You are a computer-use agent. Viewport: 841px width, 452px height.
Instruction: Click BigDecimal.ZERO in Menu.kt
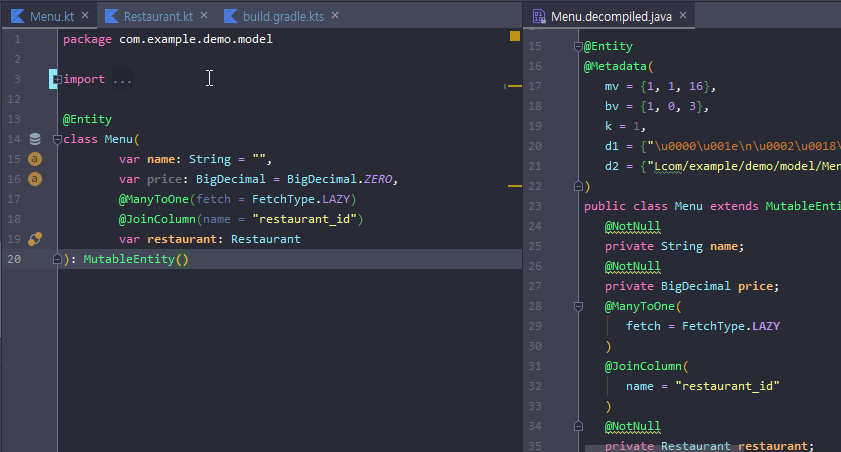click(339, 179)
